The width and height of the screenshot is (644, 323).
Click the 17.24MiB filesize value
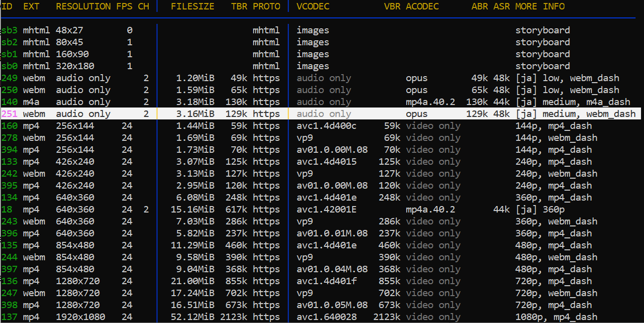point(193,293)
